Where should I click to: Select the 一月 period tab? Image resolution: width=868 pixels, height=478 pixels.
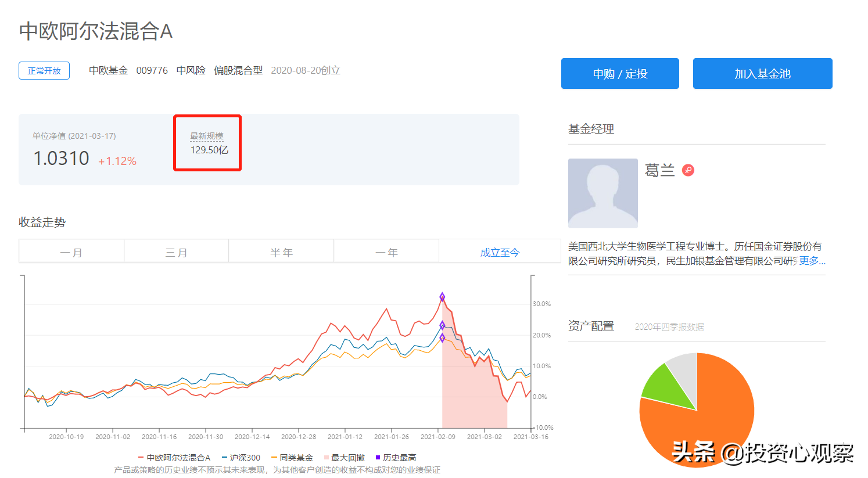click(71, 252)
